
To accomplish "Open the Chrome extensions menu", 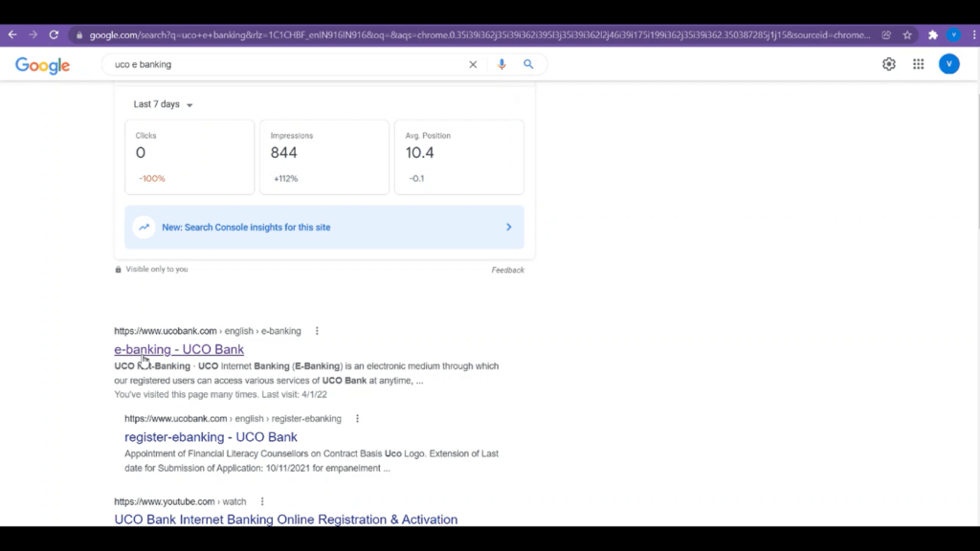I will coord(933,35).
